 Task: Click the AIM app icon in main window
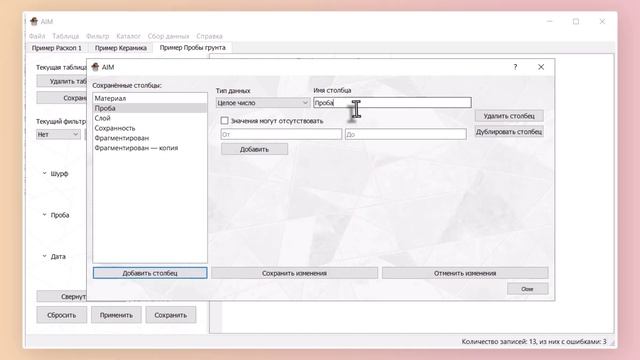click(x=34, y=21)
